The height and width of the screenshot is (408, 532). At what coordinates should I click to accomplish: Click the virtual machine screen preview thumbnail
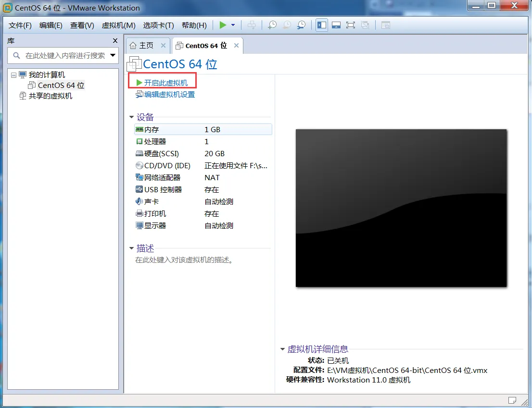pos(401,208)
